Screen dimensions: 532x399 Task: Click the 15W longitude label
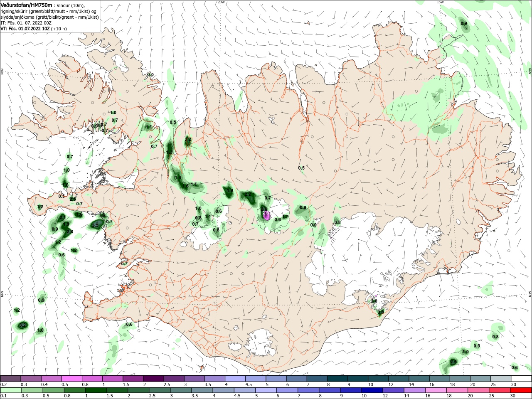tap(440, 2)
